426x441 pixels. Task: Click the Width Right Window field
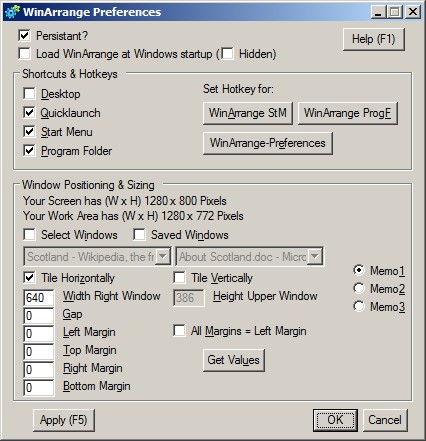click(x=39, y=298)
